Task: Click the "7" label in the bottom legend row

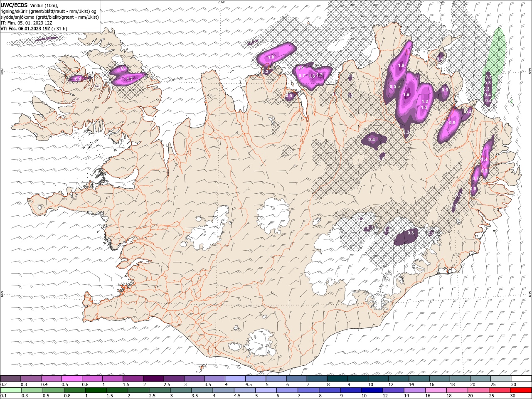Action: click(x=300, y=396)
